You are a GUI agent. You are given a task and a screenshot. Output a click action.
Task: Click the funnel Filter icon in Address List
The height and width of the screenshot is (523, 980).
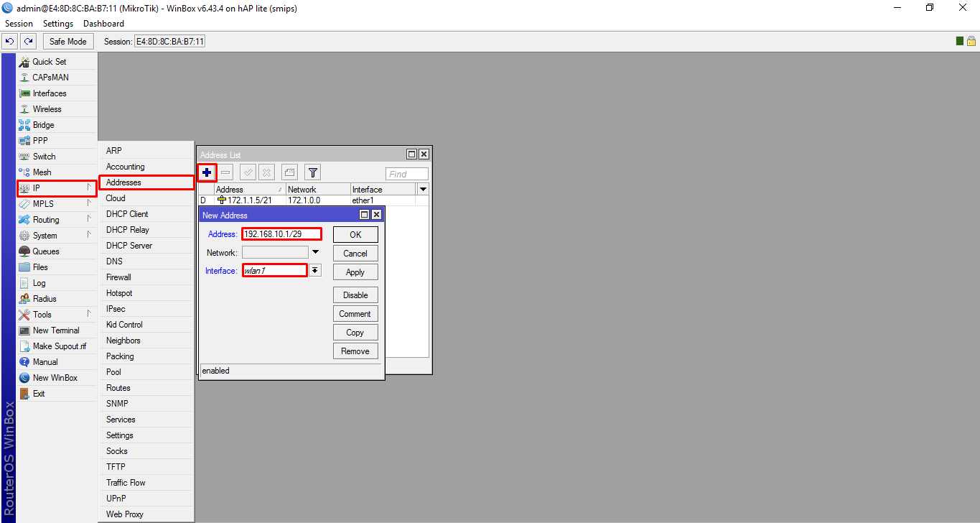tap(312, 172)
